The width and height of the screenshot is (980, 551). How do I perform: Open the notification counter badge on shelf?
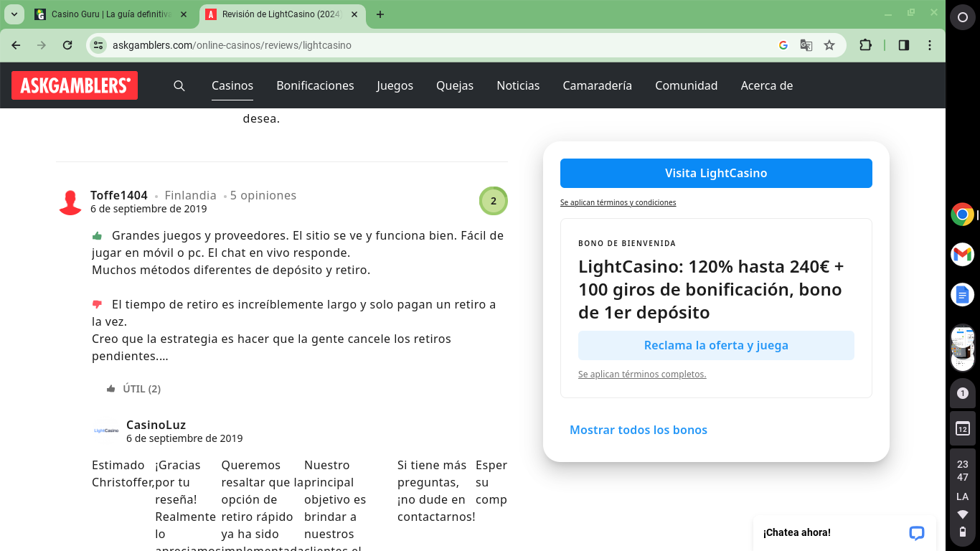[x=963, y=393]
